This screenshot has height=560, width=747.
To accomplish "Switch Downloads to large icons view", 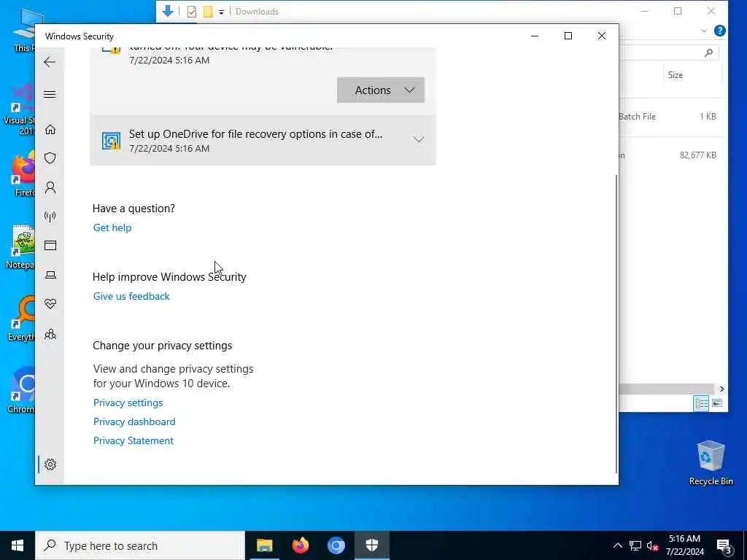I will (717, 403).
